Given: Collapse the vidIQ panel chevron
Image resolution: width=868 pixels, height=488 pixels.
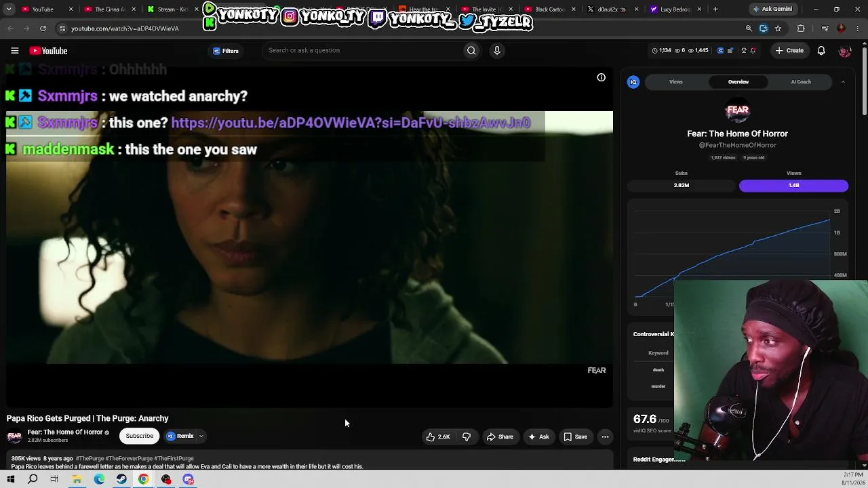Looking at the screenshot, I should point(843,82).
